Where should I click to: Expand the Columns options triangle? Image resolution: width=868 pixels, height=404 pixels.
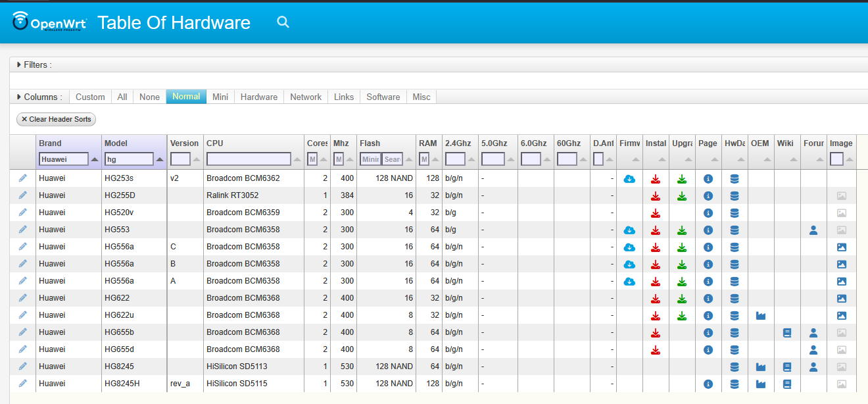coord(19,97)
